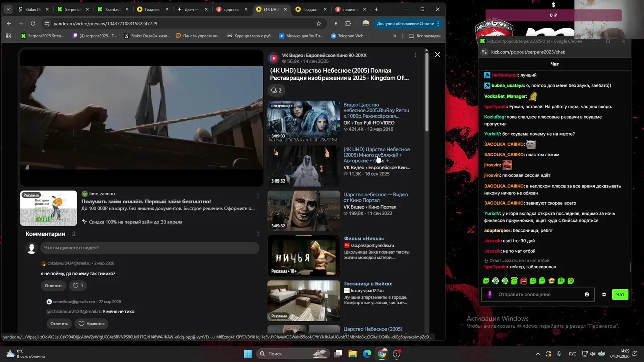
Task: Like the chkalovur2424 comment with the heart
Action: coord(78,286)
